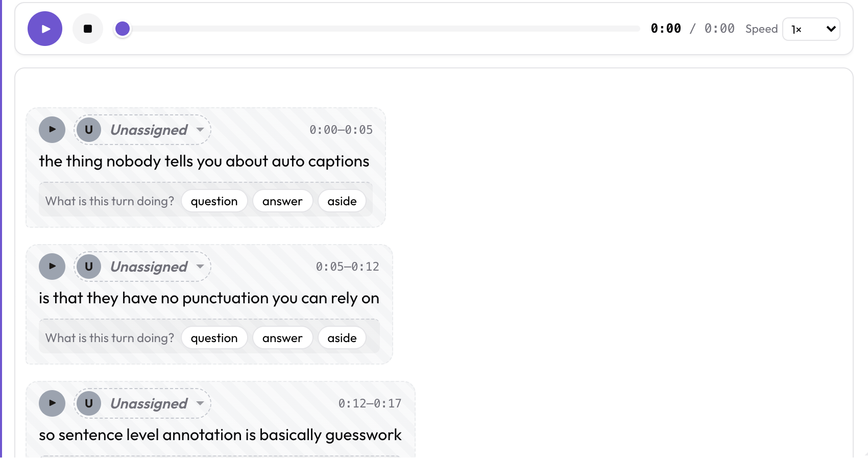Play the segment 0:05–0:12

tap(52, 267)
